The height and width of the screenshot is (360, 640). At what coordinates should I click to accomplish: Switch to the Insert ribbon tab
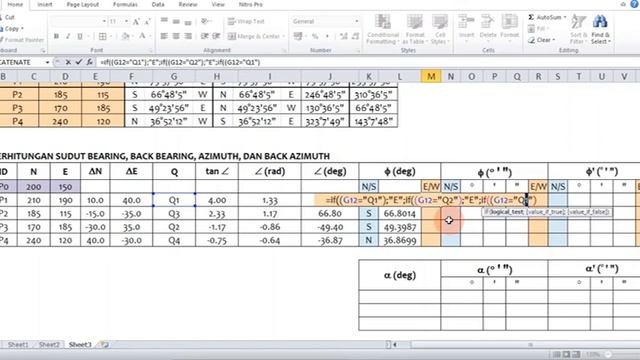tap(44, 4)
